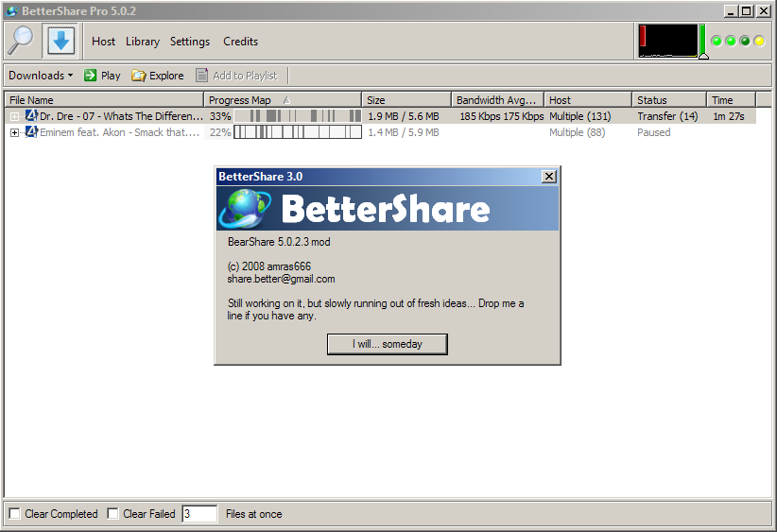
Task: Click the 22% progress value
Action: (x=220, y=132)
